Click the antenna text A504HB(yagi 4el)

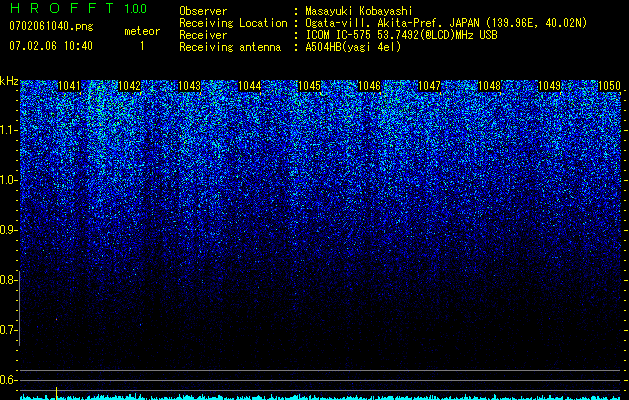pos(353,47)
